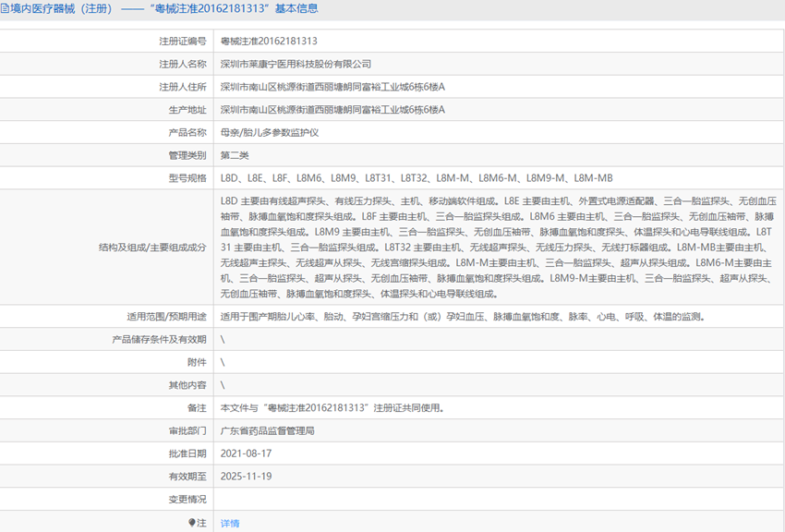Click the 生产地址 label

tap(187, 110)
